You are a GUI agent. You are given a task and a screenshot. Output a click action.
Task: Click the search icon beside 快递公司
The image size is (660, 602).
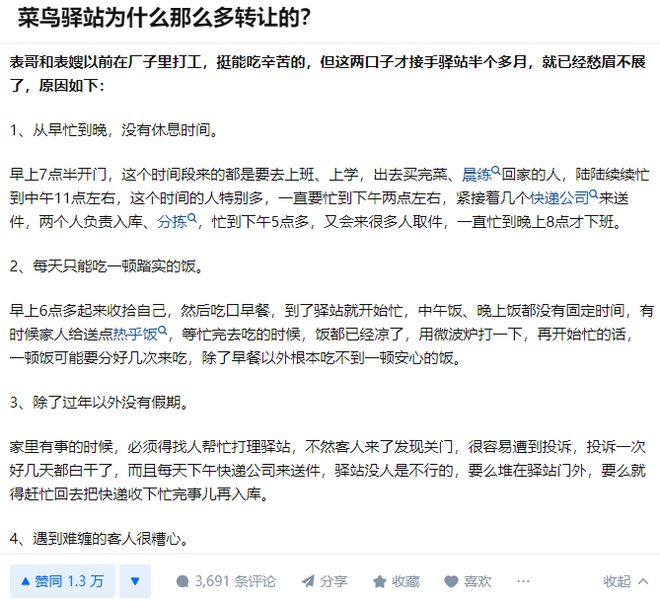(x=593, y=196)
